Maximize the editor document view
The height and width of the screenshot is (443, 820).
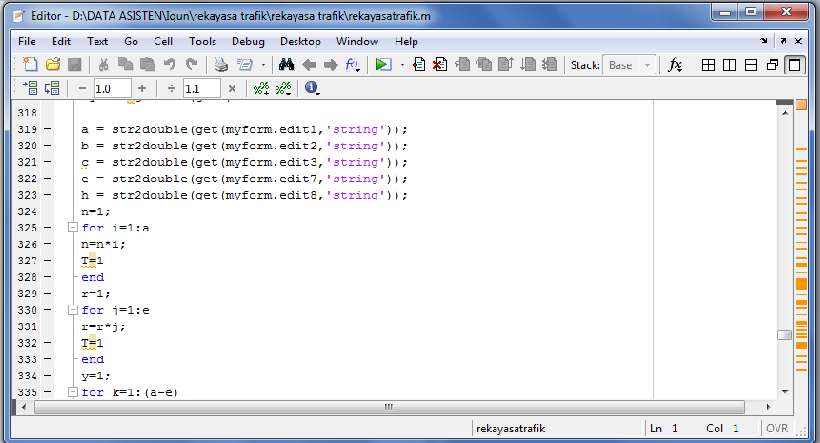(794, 65)
